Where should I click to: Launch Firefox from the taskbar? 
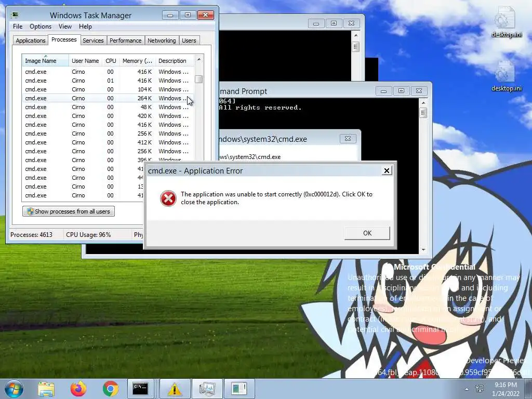(78, 389)
